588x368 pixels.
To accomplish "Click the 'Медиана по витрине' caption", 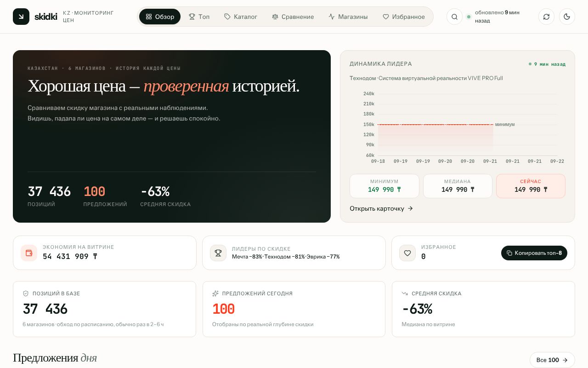I will 428,324.
